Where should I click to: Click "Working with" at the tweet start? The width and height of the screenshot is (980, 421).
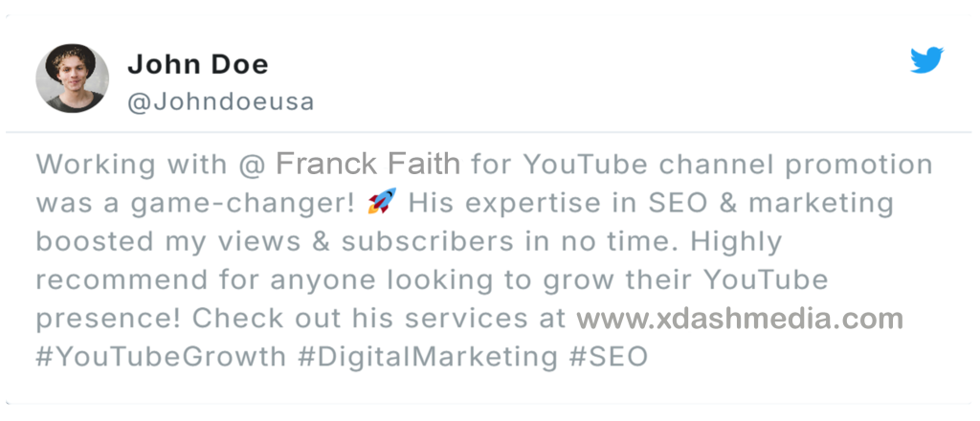pyautogui.click(x=131, y=164)
